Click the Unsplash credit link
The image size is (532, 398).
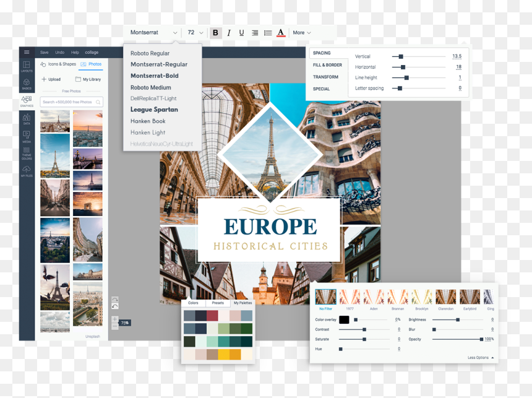[93, 336]
